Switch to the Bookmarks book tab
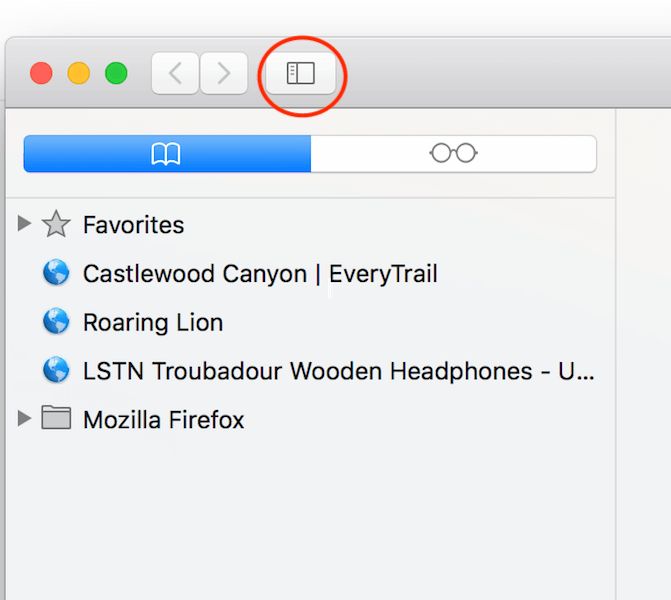671x600 pixels. pos(167,154)
